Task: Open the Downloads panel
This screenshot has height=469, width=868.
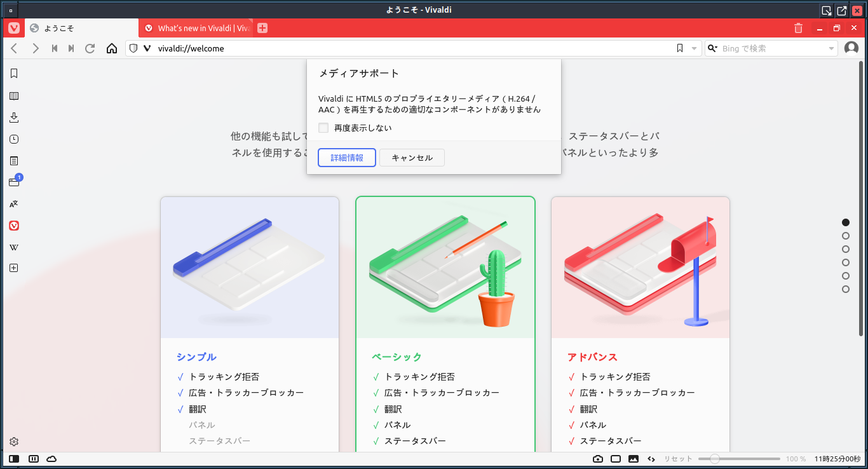Action: click(x=14, y=118)
